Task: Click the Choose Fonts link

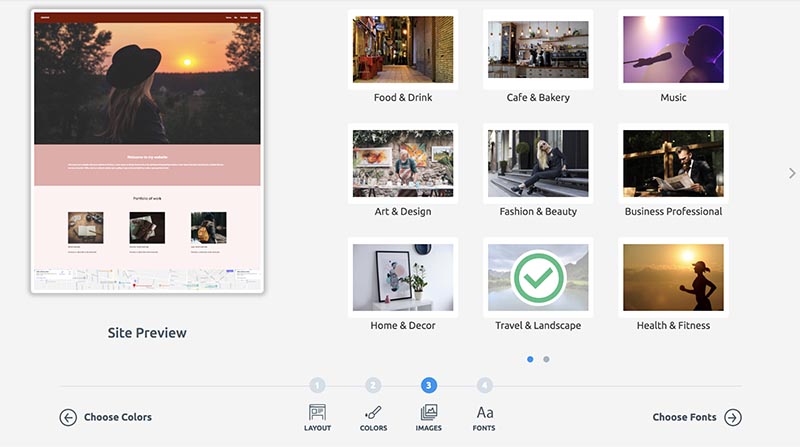Action: click(x=684, y=417)
